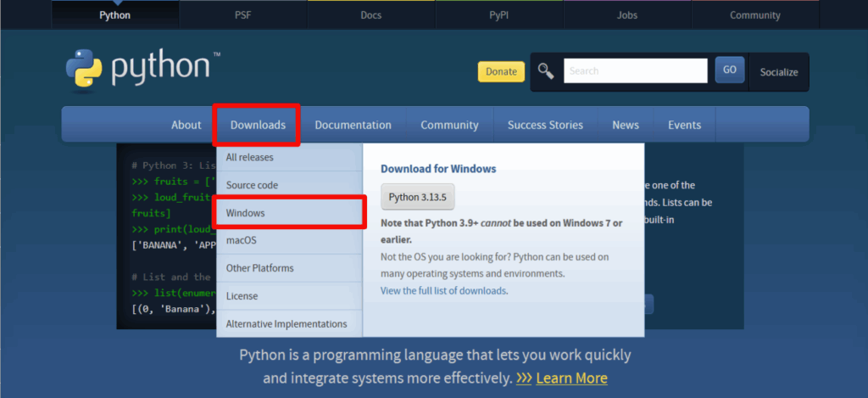Switch to the Docs tab
The height and width of the screenshot is (398, 868).
[371, 15]
